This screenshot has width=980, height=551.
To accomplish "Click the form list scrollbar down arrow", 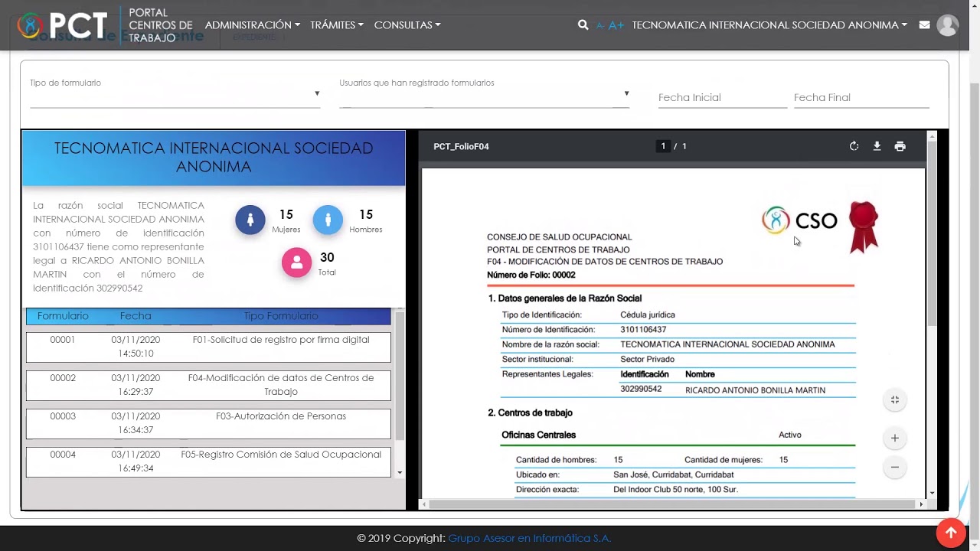I will click(399, 473).
